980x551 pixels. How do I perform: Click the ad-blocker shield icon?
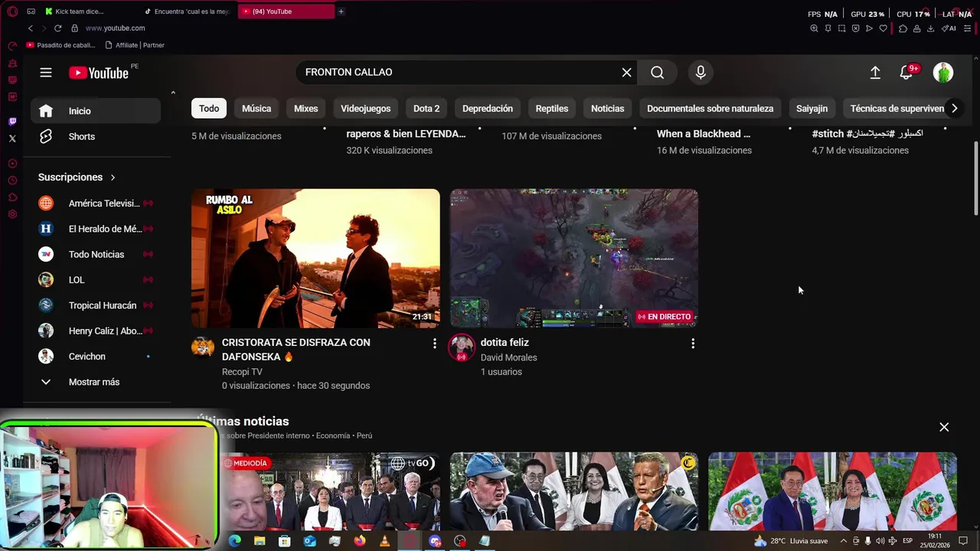pyautogui.click(x=855, y=28)
